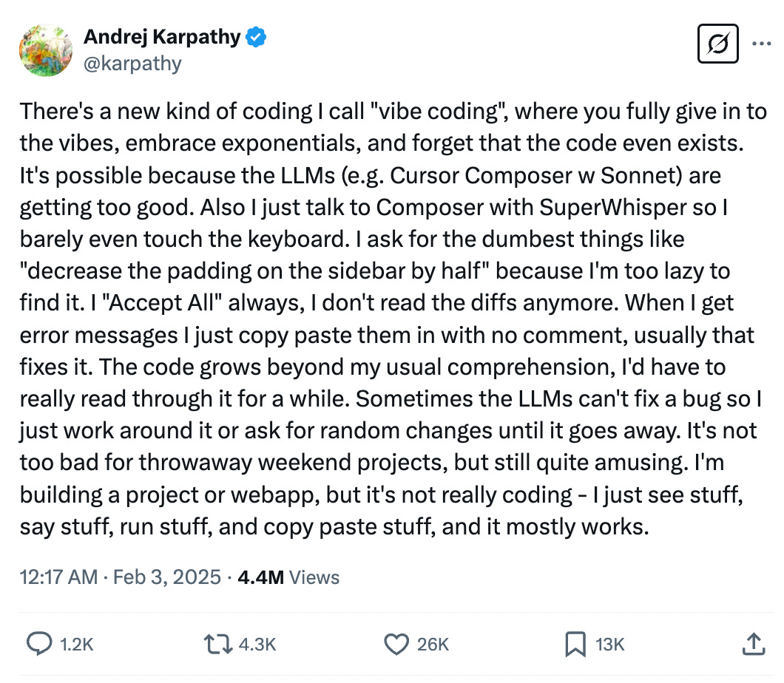Viewport: 784px width, 683px height.
Task: Open Grok analysis for this post
Action: pos(717,44)
